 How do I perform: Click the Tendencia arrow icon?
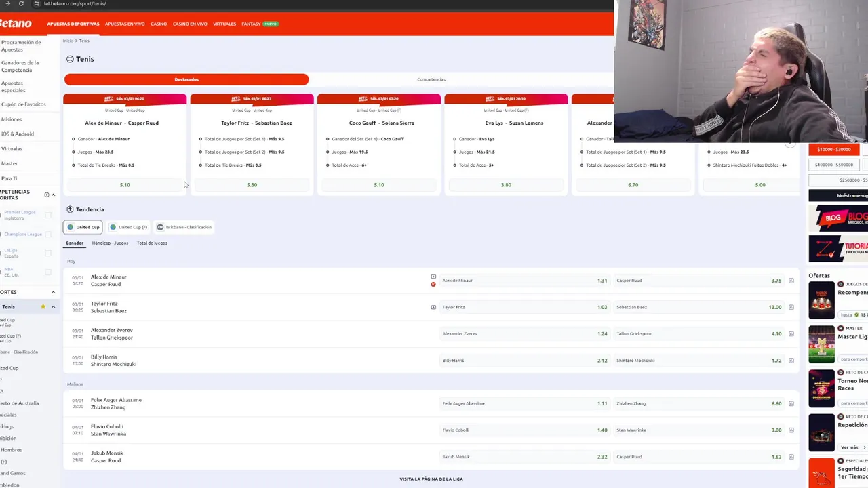tap(70, 209)
